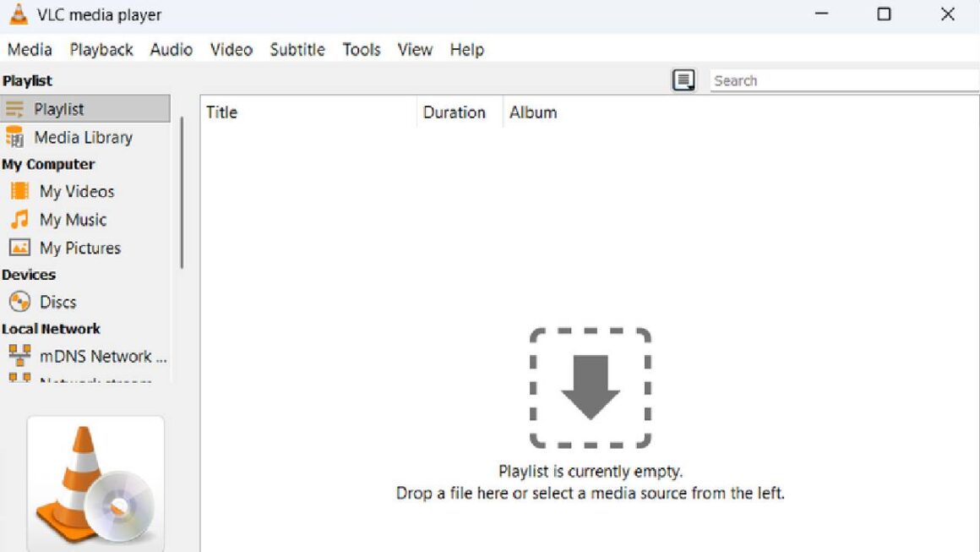Minimize the VLC window
Screen dimensions: 980x552
click(x=822, y=14)
